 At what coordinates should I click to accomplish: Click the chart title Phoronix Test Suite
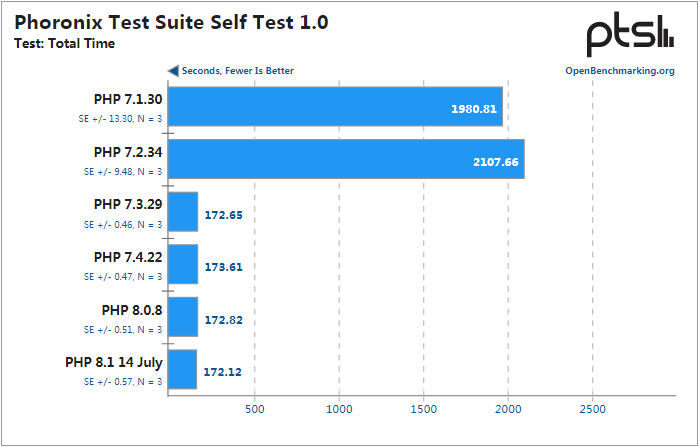coord(171,21)
